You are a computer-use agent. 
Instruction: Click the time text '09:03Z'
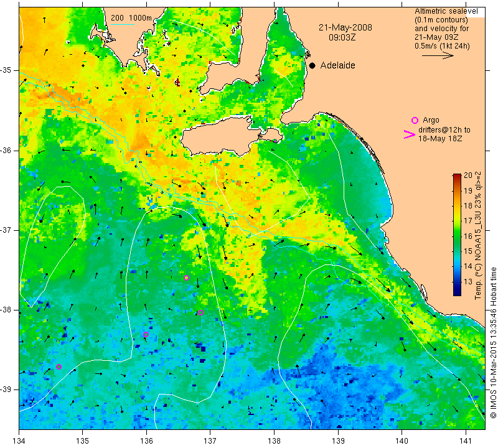coord(342,37)
